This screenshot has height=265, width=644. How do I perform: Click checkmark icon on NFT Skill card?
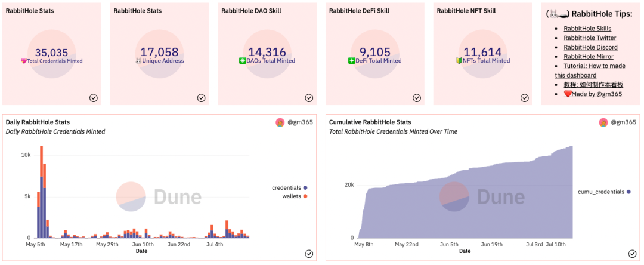pyautogui.click(x=525, y=98)
